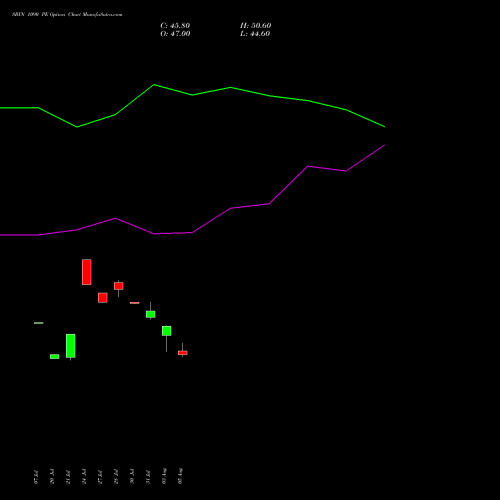The image size is (500, 500).
Task: Select the low price value L: 44.60
Action: (x=255, y=34)
